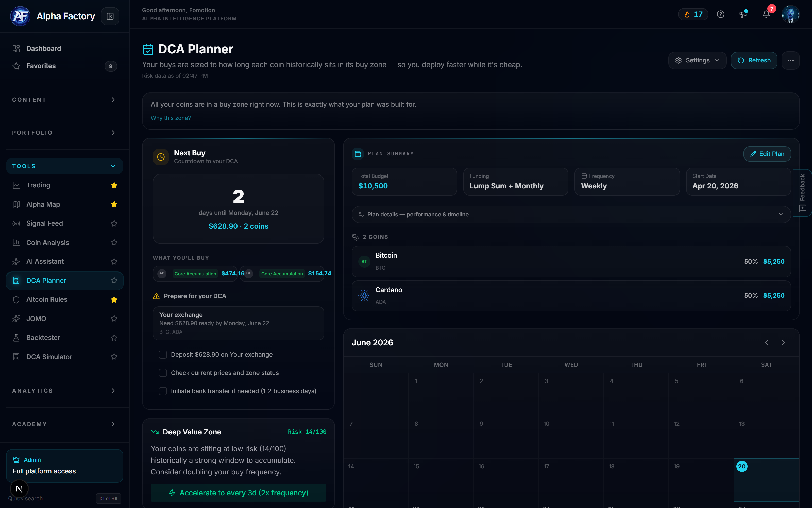Follow the 'Why this zone?' link
812x508 pixels.
(x=171, y=118)
